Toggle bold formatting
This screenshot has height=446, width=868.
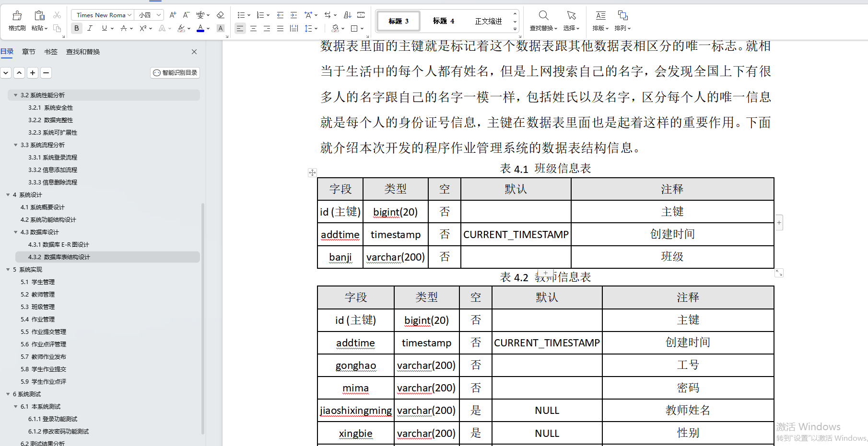[76, 28]
